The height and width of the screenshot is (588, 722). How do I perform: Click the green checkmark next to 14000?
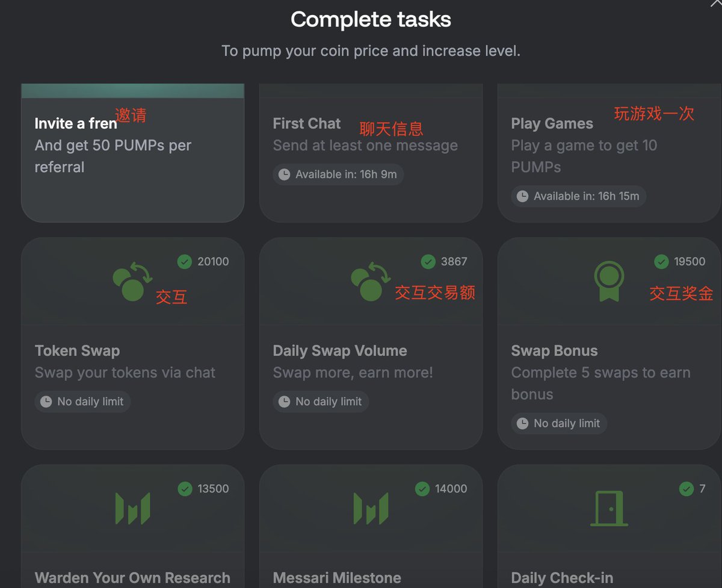click(x=422, y=489)
